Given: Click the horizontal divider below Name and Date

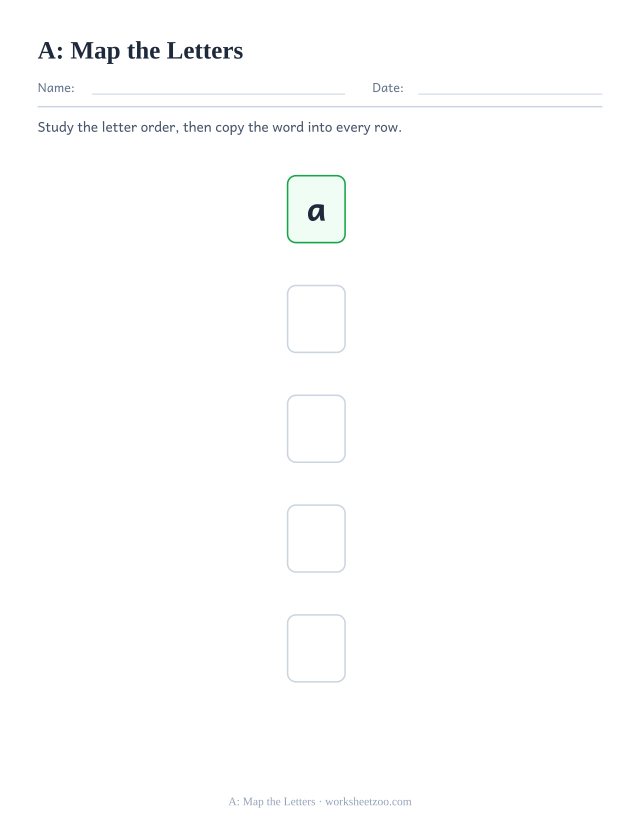Looking at the screenshot, I should (x=320, y=107).
